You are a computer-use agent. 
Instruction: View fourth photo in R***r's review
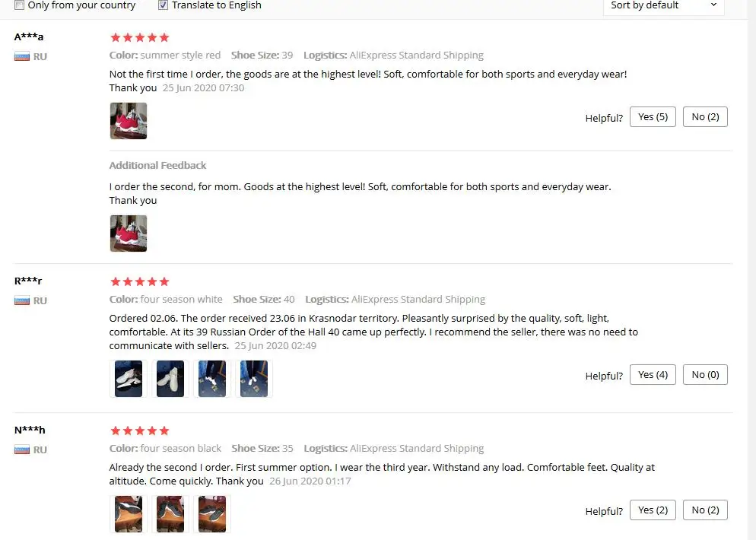254,379
